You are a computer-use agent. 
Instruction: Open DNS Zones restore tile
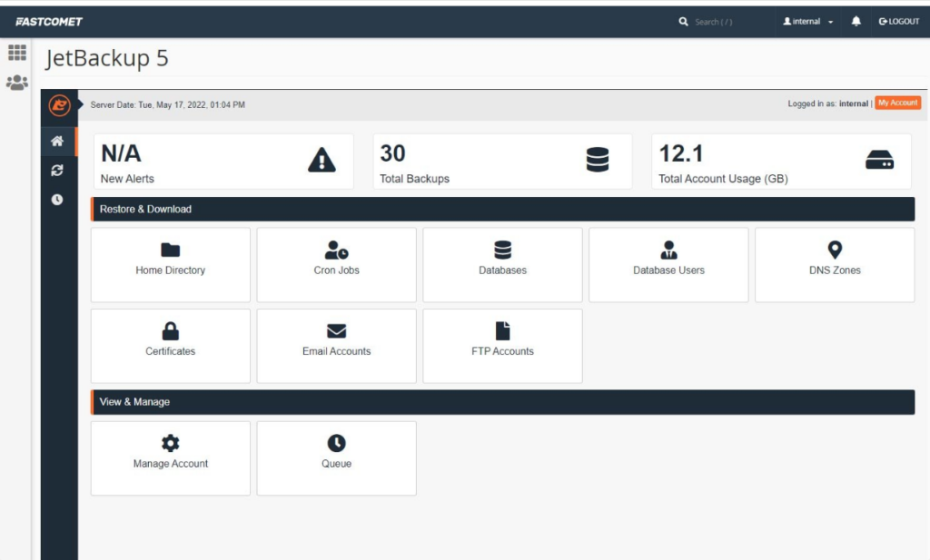(836, 265)
